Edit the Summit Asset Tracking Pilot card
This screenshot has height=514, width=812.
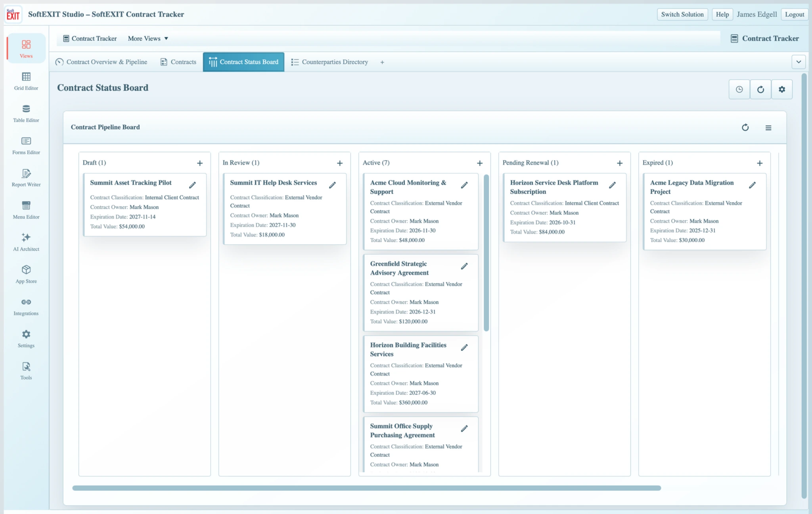(192, 185)
